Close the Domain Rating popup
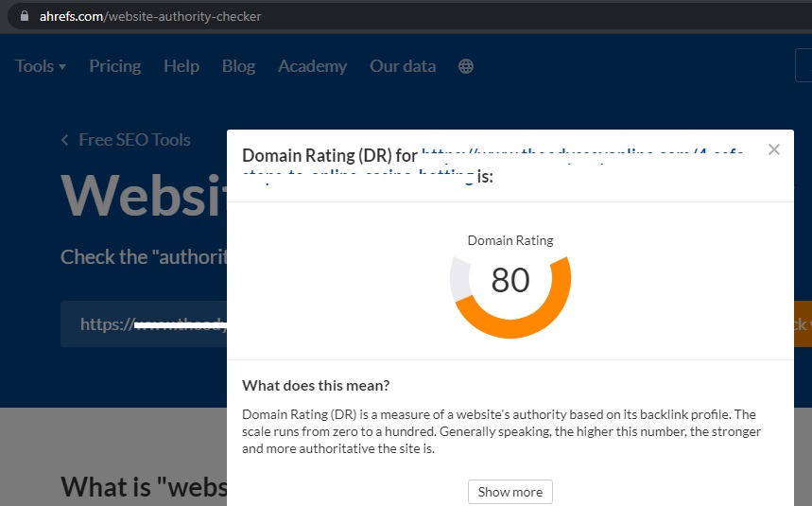This screenshot has width=812, height=506. [x=774, y=149]
